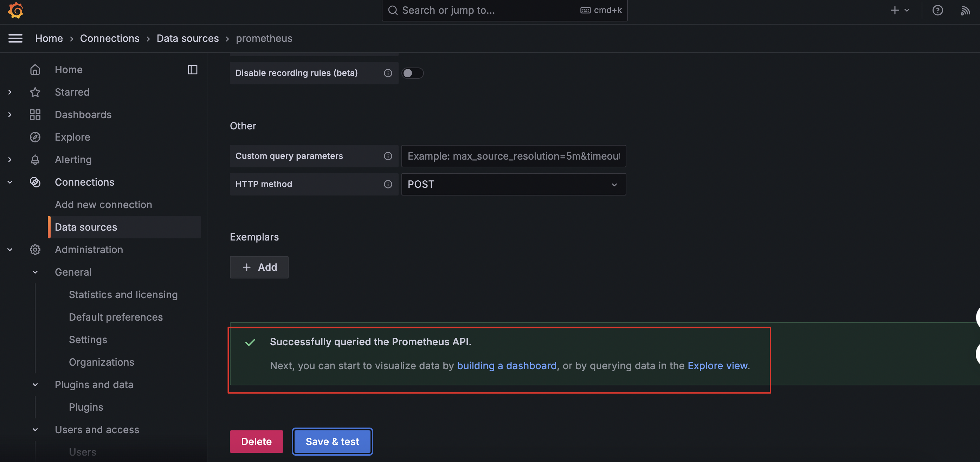Click the Grafana logo icon
Viewport: 980px width, 462px height.
15,10
